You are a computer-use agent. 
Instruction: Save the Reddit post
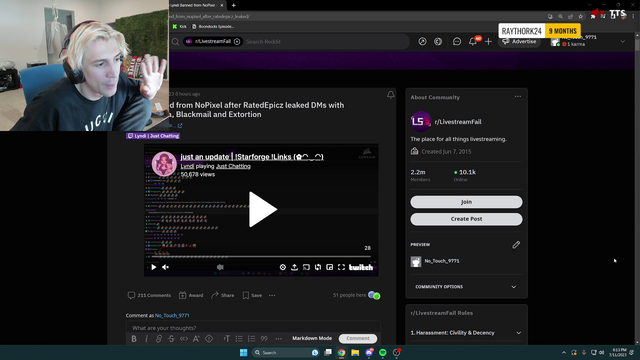(252, 295)
